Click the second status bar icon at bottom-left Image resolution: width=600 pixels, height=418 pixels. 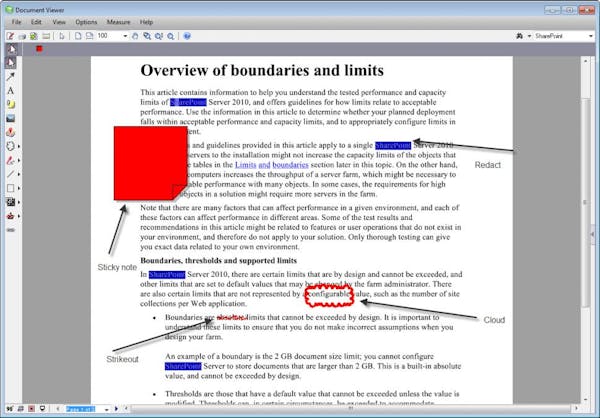point(21,409)
